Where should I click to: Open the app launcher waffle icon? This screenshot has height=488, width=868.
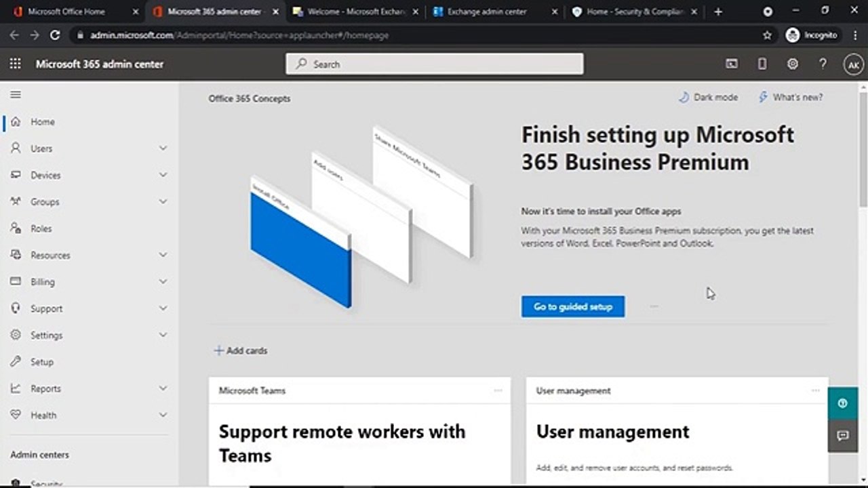[x=16, y=64]
